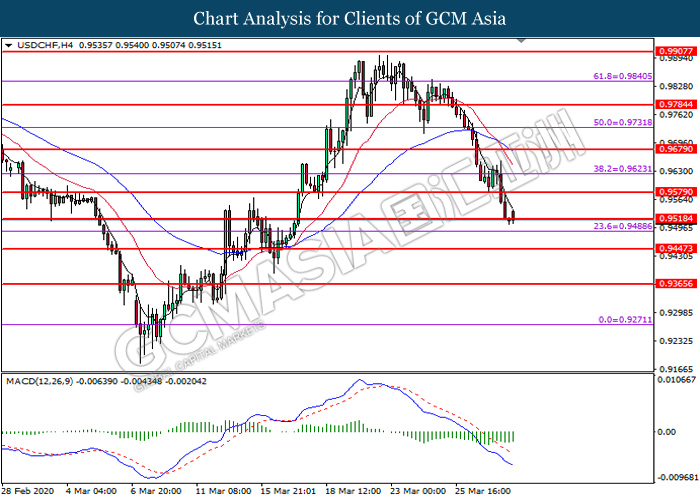The width and height of the screenshot is (700, 500).
Task: Select the 0.93656 red price label
Action: tap(676, 283)
